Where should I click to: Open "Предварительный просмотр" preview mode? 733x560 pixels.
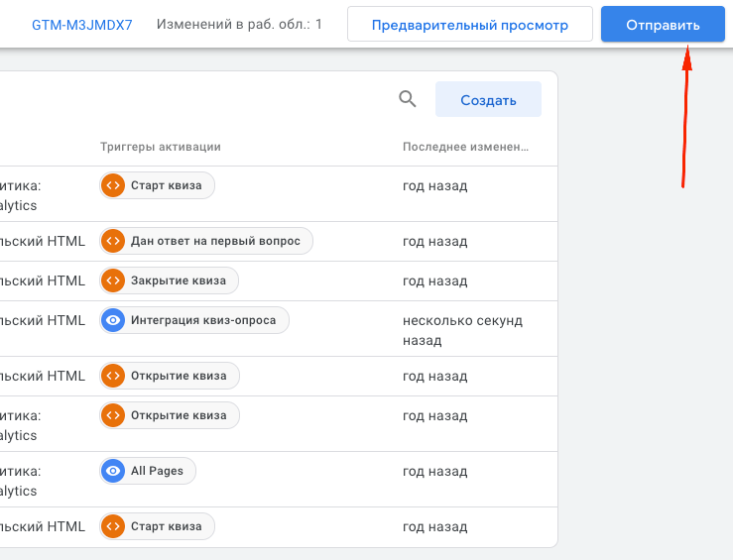(469, 25)
